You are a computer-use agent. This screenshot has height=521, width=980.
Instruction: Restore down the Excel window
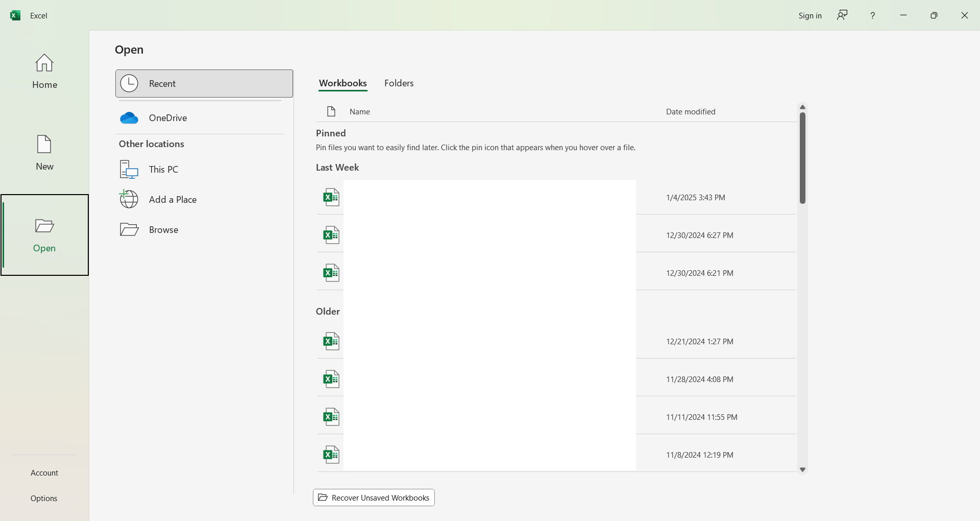tap(934, 15)
